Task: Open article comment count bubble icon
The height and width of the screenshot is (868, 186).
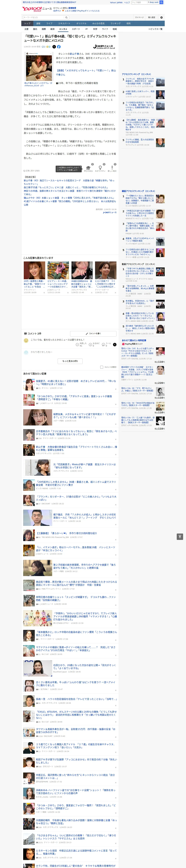Action: click(44, 47)
